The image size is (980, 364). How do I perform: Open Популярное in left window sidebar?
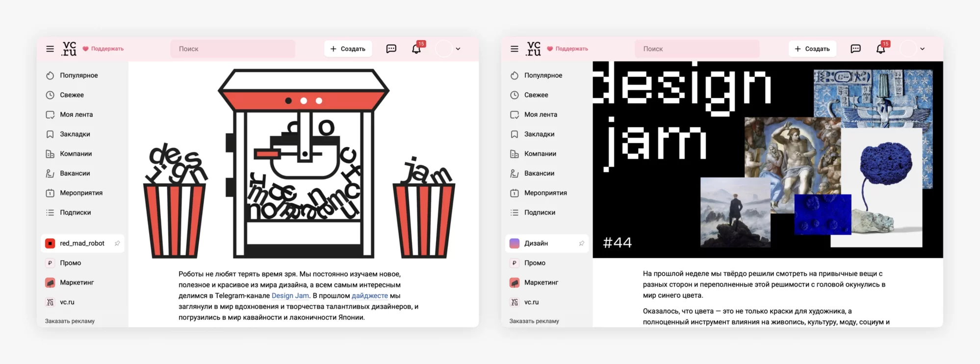(x=78, y=75)
